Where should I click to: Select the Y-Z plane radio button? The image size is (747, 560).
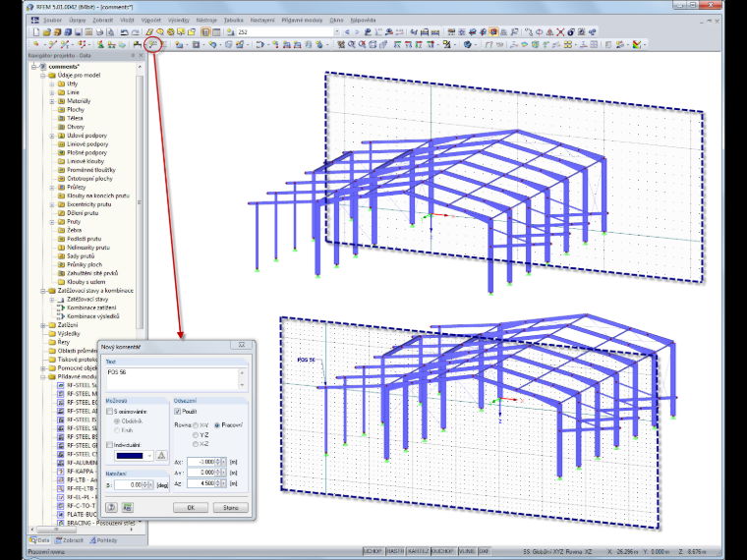pos(196,435)
